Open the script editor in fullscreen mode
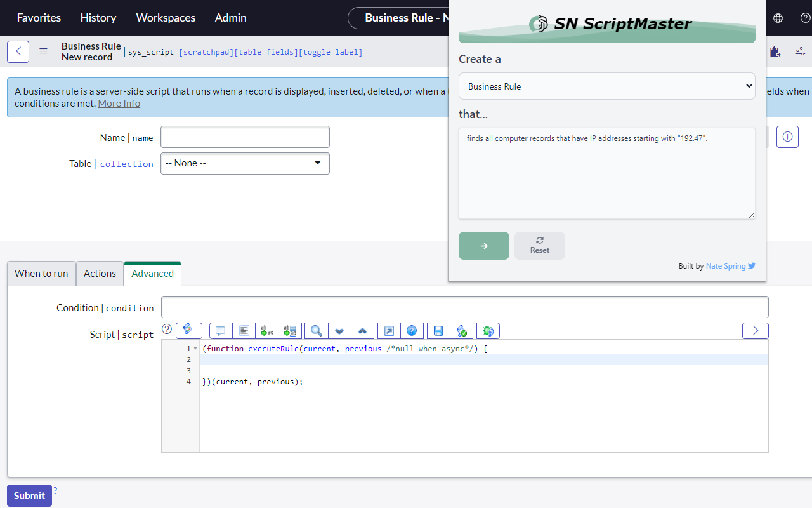The width and height of the screenshot is (812, 508). [388, 330]
